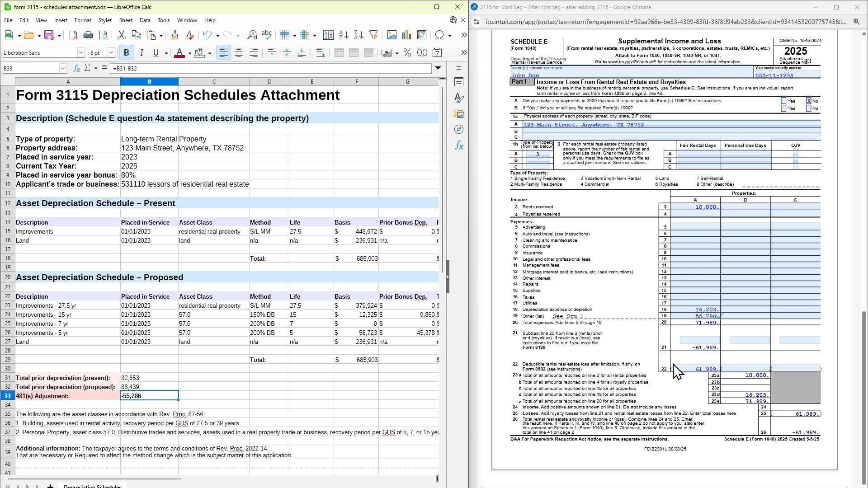Screen dimensions: 868x488
Task: Open the Font Size dropdown
Action: (111, 53)
